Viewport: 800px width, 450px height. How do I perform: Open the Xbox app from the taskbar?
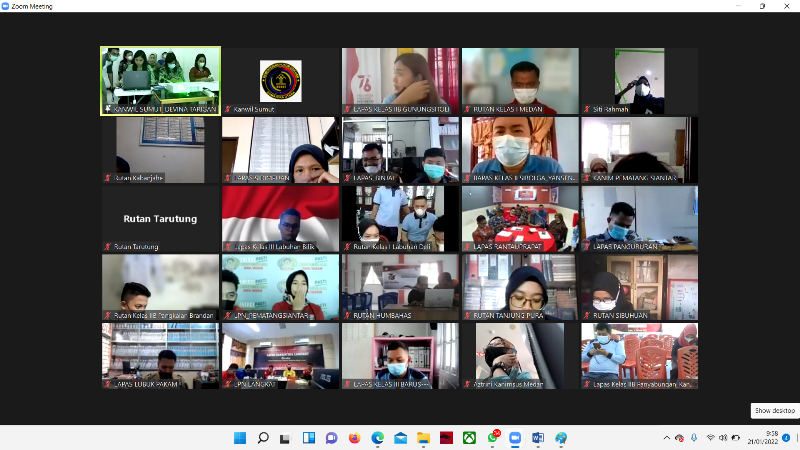[x=469, y=438]
